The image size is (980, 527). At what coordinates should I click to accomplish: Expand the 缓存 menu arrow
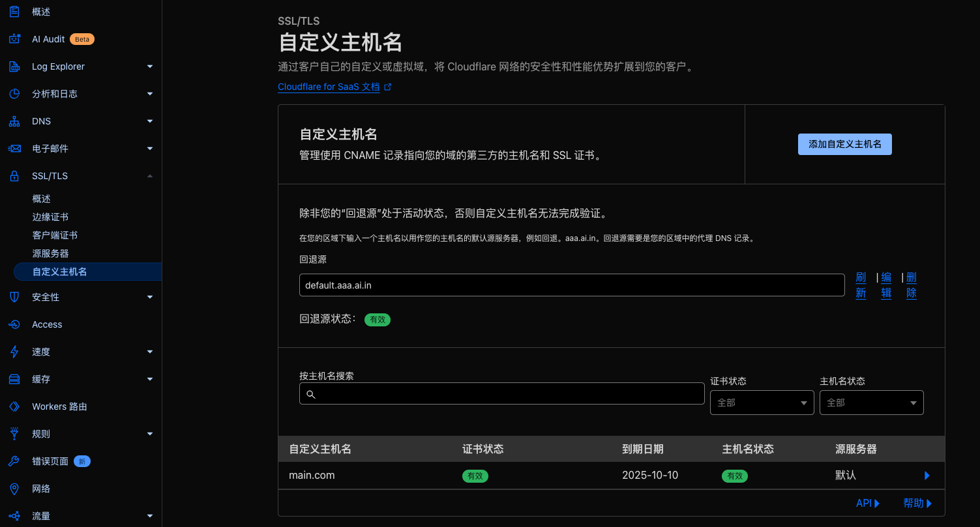coord(150,379)
